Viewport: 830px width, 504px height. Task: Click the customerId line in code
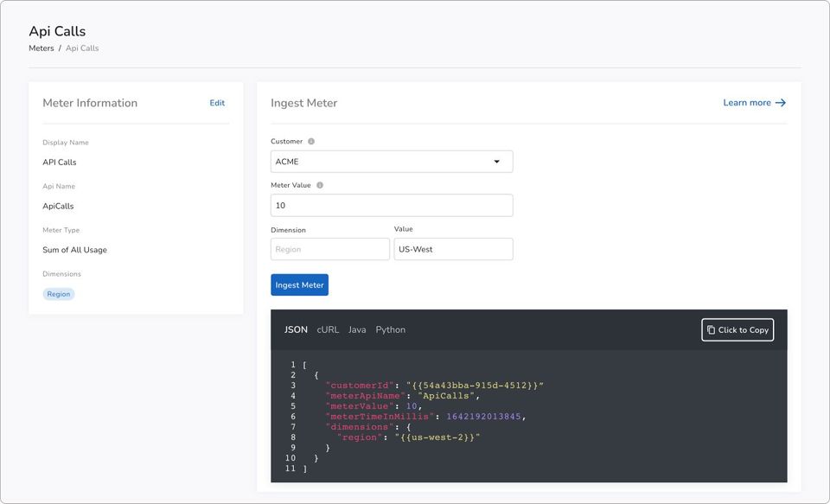click(x=435, y=386)
